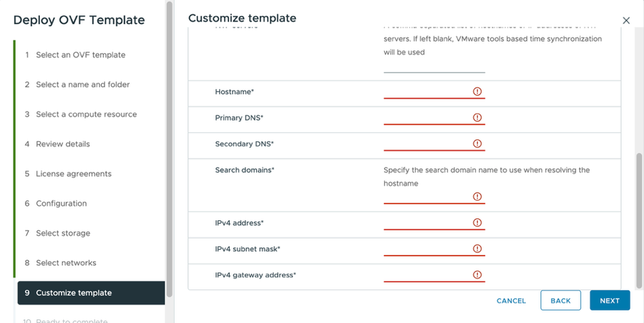
Task: Open step 6 Configuration in wizard
Action: pyautogui.click(x=61, y=203)
